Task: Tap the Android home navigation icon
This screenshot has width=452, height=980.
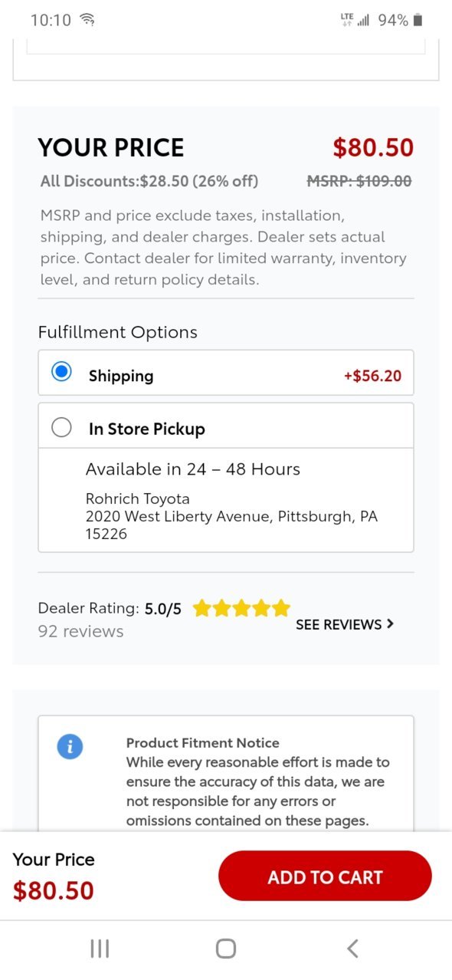Action: [x=226, y=949]
